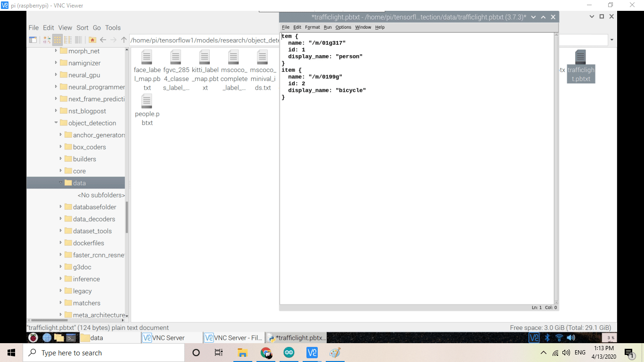Open the Format menu in editor
The width and height of the screenshot is (644, 362).
312,27
